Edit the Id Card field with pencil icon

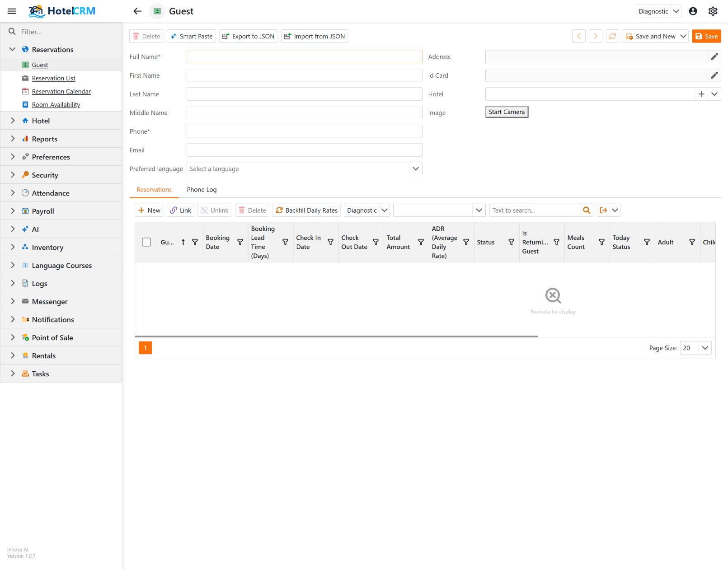[714, 75]
